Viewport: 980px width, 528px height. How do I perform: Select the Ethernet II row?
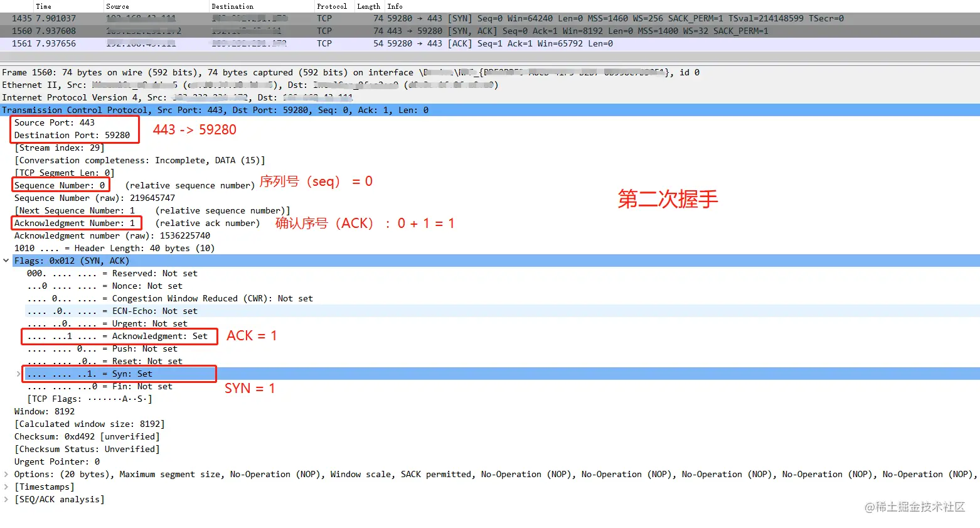tap(490, 85)
